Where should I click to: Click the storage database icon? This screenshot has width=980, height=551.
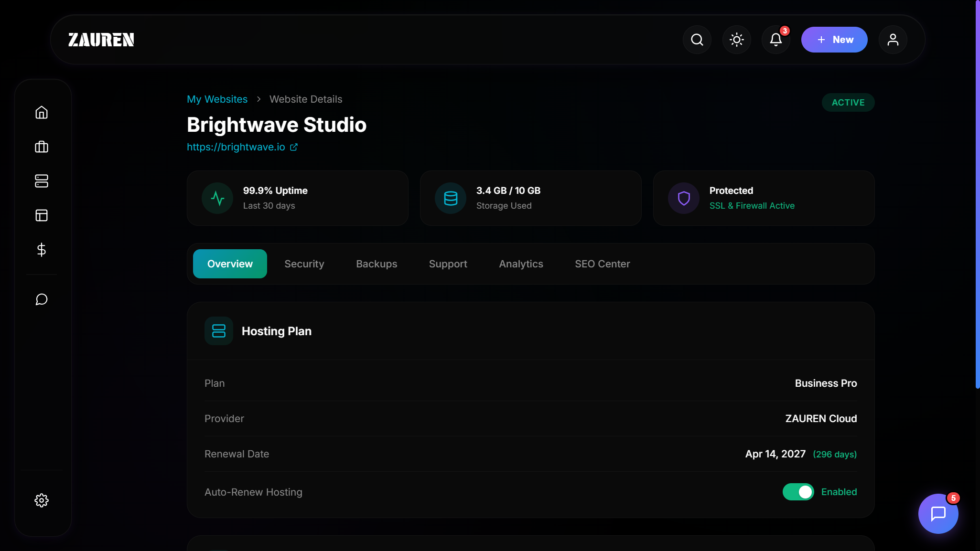point(451,198)
